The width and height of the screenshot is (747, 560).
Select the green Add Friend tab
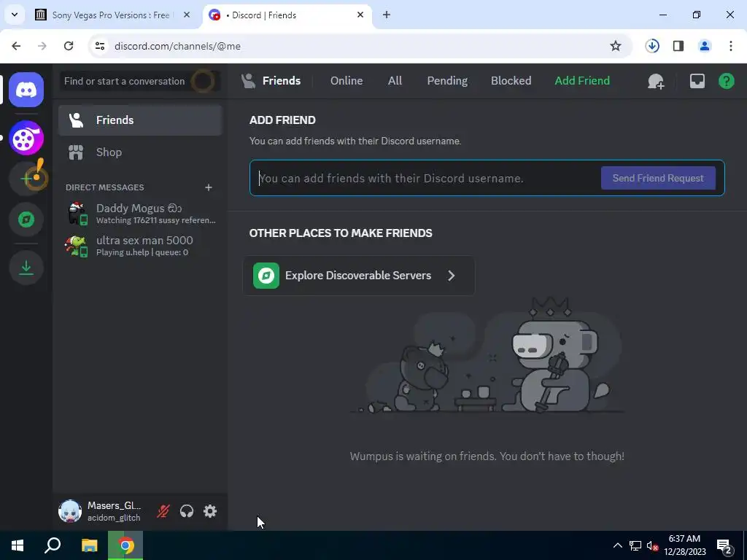[581, 81]
